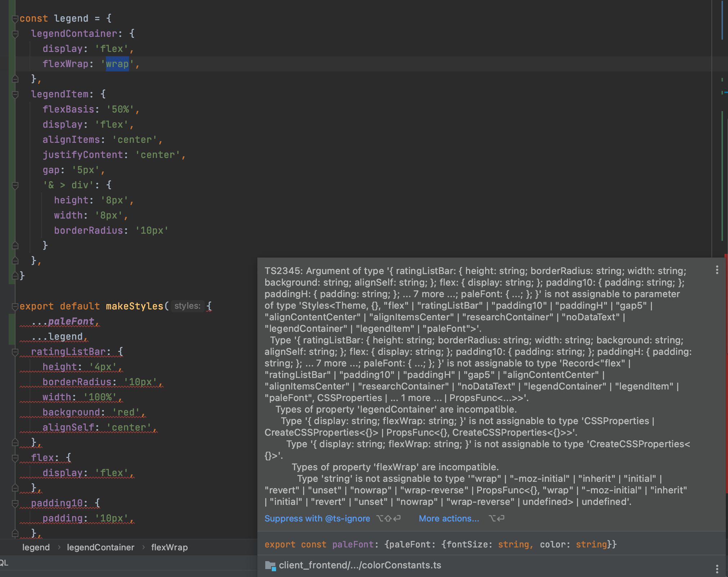
Task: Collapse the legendItem style block
Action: (x=14, y=94)
